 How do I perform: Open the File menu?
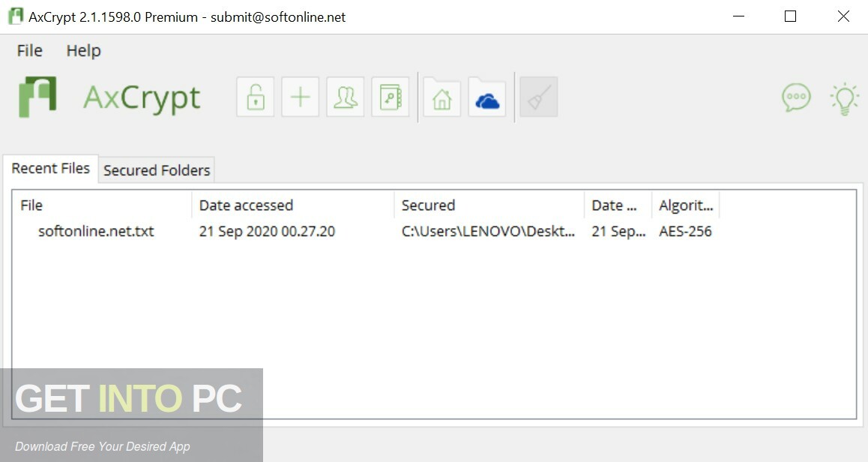(x=29, y=50)
